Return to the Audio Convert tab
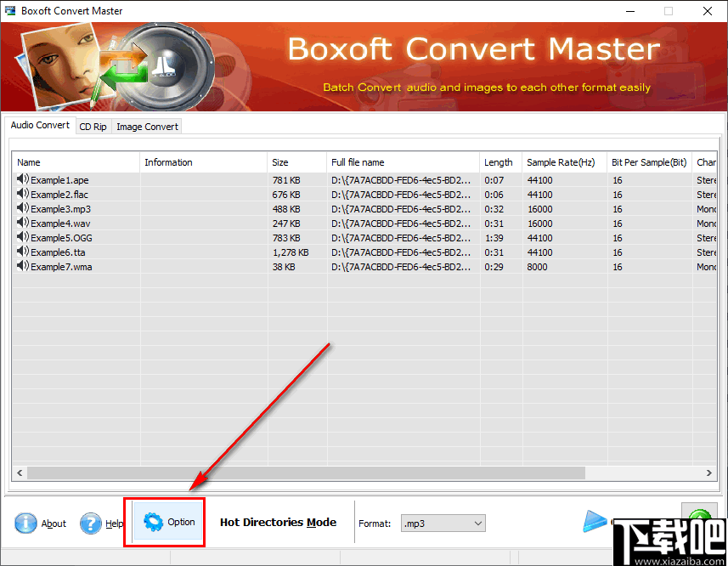The width and height of the screenshot is (728, 566). (39, 125)
